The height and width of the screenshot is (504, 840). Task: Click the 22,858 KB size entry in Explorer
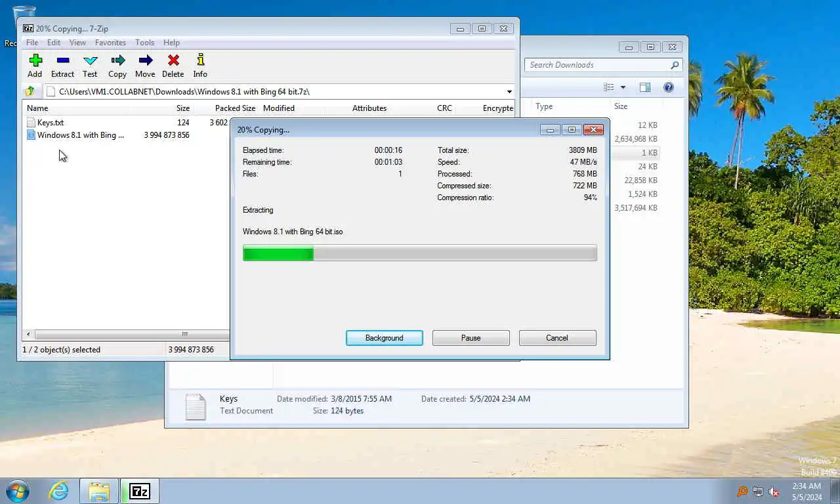click(640, 180)
